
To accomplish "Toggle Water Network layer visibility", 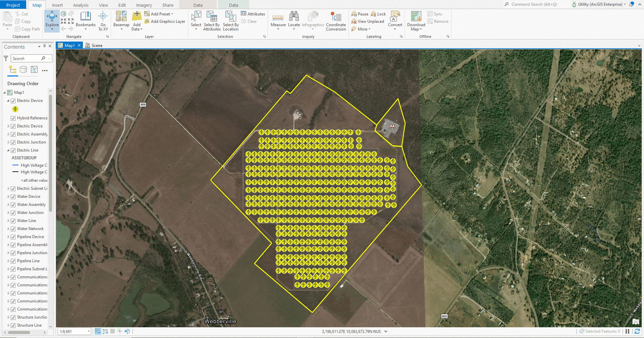I will pyautogui.click(x=13, y=229).
